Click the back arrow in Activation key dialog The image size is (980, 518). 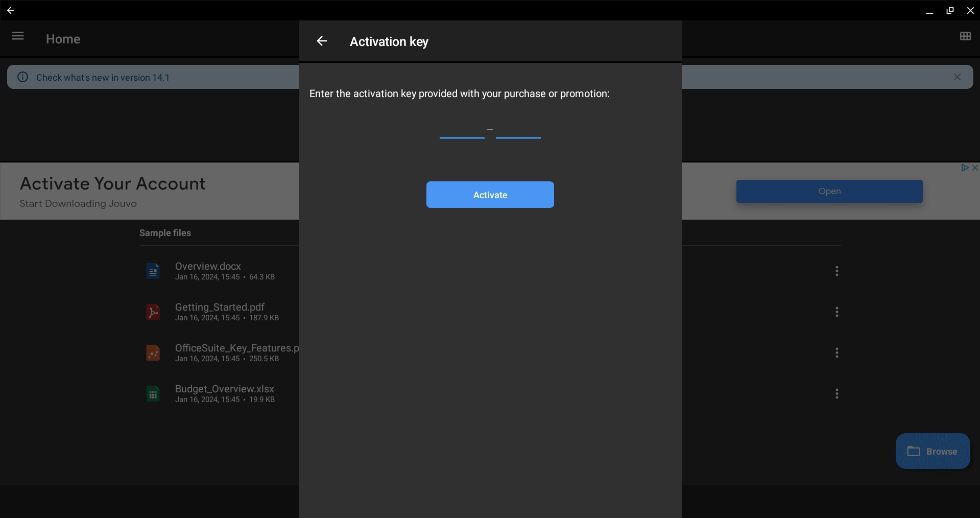point(322,41)
